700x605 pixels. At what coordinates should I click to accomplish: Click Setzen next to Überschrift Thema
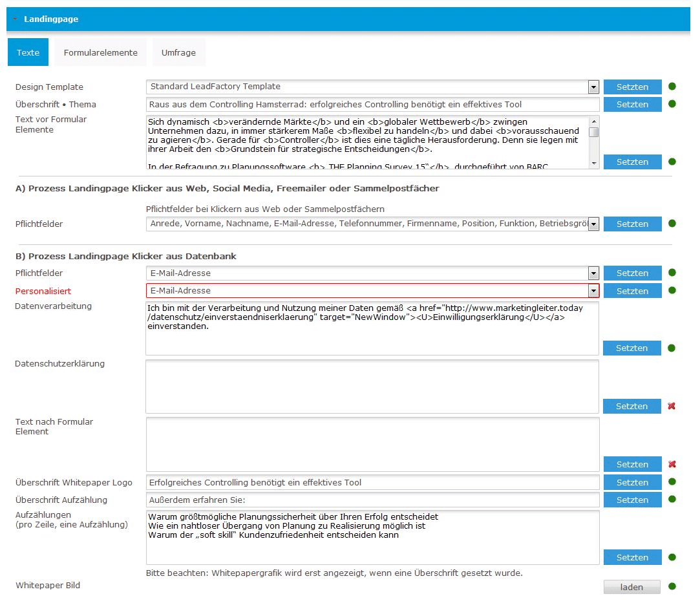pyautogui.click(x=632, y=104)
